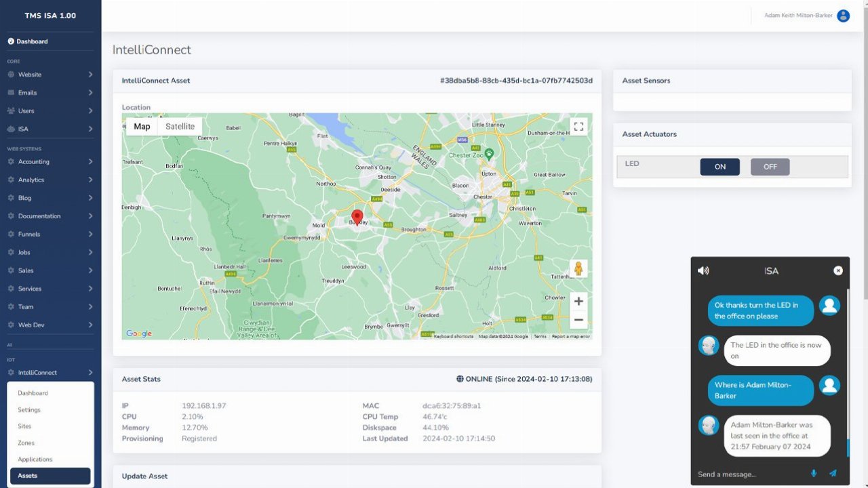This screenshot has height=488, width=868.
Task: Click the MAC value dca6:32:75:89:a1
Action: point(452,406)
